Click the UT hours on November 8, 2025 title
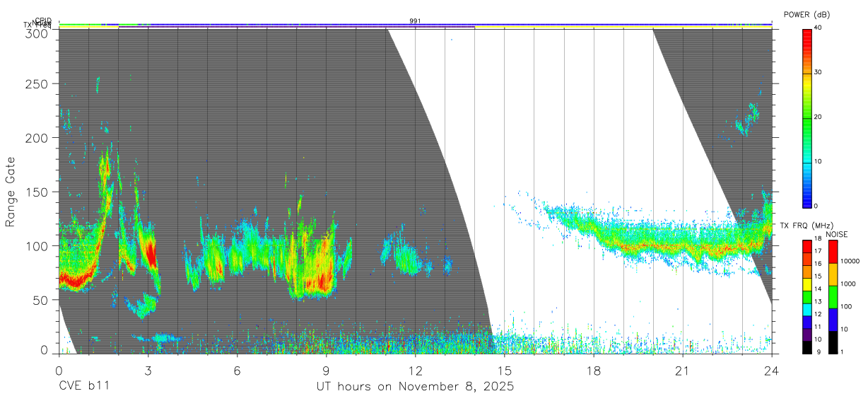Viewport: 868px width, 401px height. coord(415,387)
